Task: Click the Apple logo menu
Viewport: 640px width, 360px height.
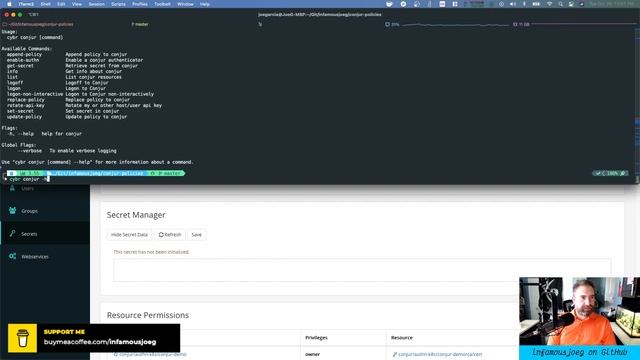Action: pyautogui.click(x=9, y=4)
